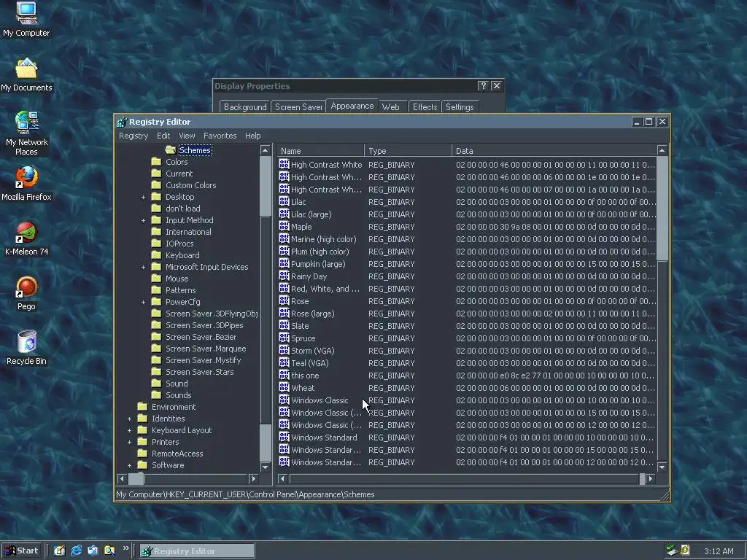Open the Favorites menu
This screenshot has height=560, width=747.
pos(220,136)
